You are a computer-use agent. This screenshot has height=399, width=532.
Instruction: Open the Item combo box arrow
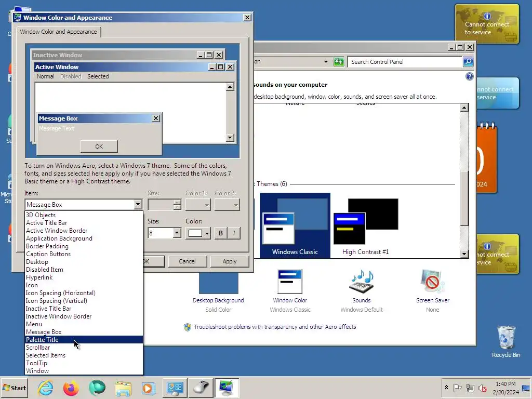tap(138, 205)
